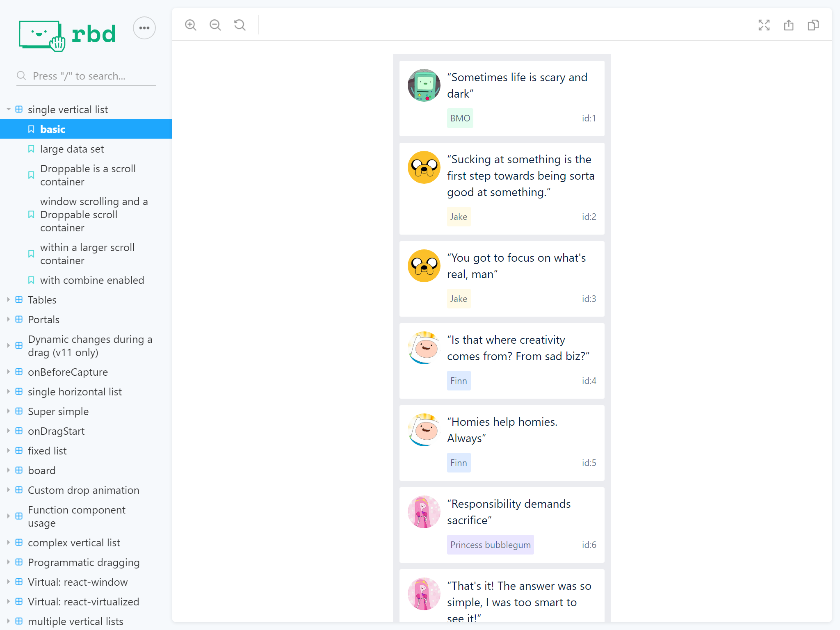Expand Custom drop animation group
This screenshot has width=840, height=630.
[86, 490]
